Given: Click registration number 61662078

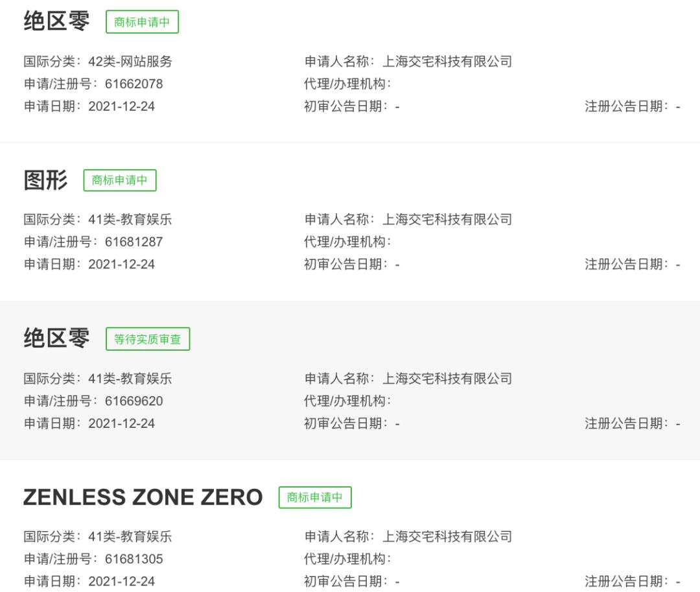Looking at the screenshot, I should 134,84.
